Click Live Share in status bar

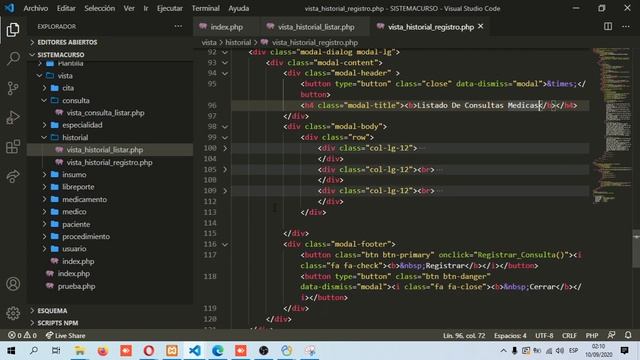click(x=65, y=336)
